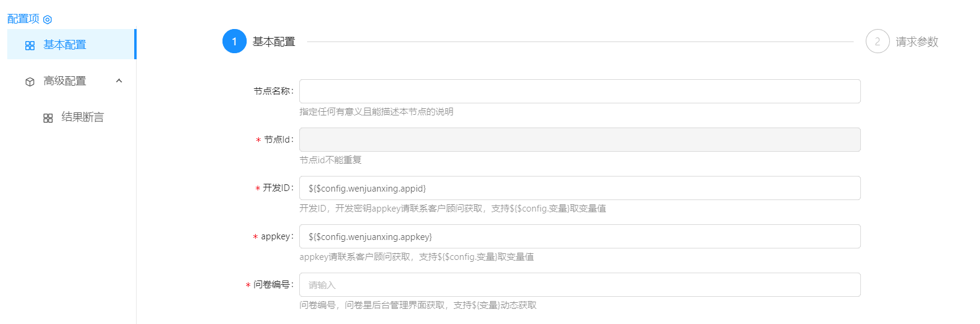Open the 高级配置 sidebar menu text
Viewport: 980px width, 324px height.
pos(65,81)
